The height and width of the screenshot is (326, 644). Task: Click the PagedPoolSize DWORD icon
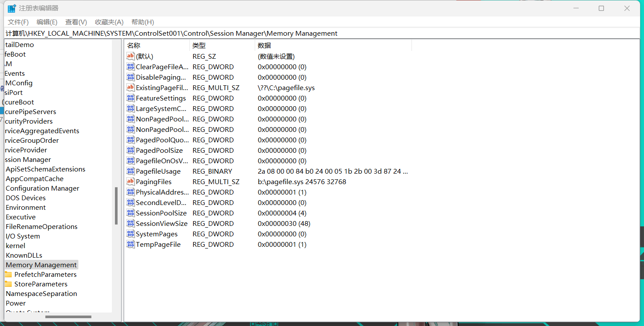[x=131, y=150]
